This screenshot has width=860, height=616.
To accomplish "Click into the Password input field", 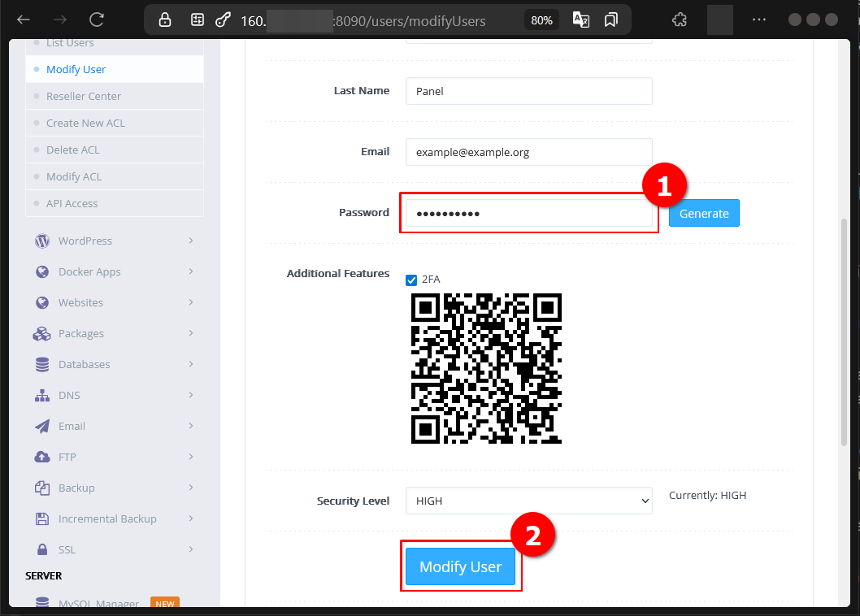I will tap(528, 213).
